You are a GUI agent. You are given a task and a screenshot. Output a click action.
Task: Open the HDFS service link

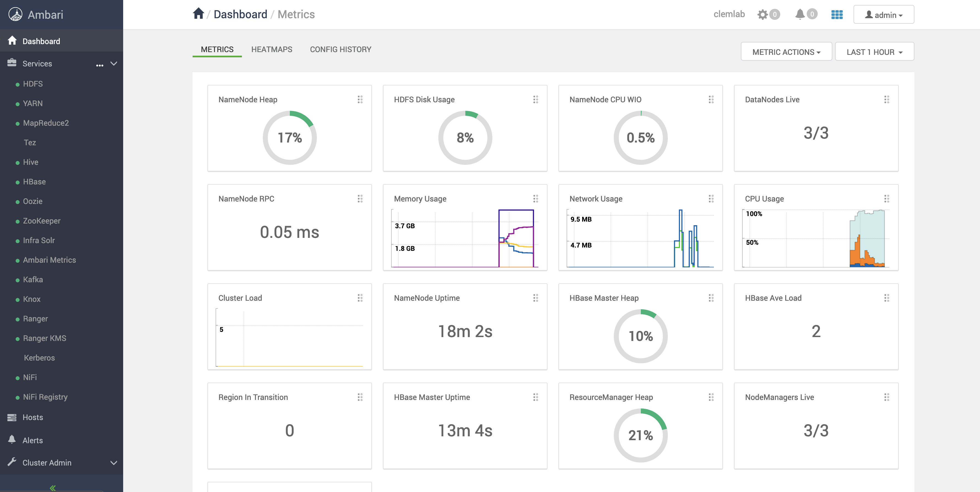(33, 84)
